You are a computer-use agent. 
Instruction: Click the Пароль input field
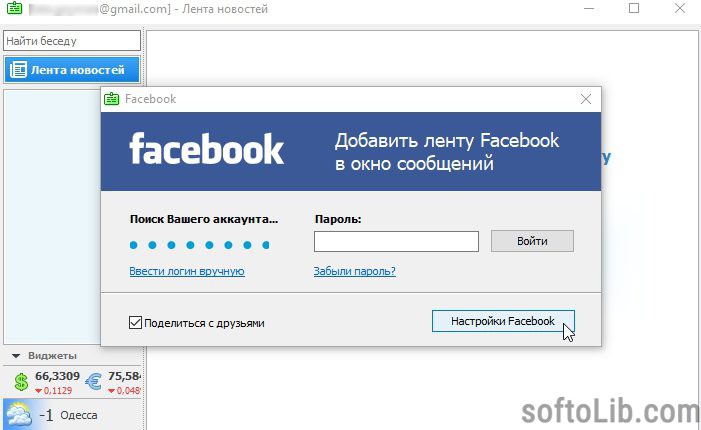[x=396, y=241]
